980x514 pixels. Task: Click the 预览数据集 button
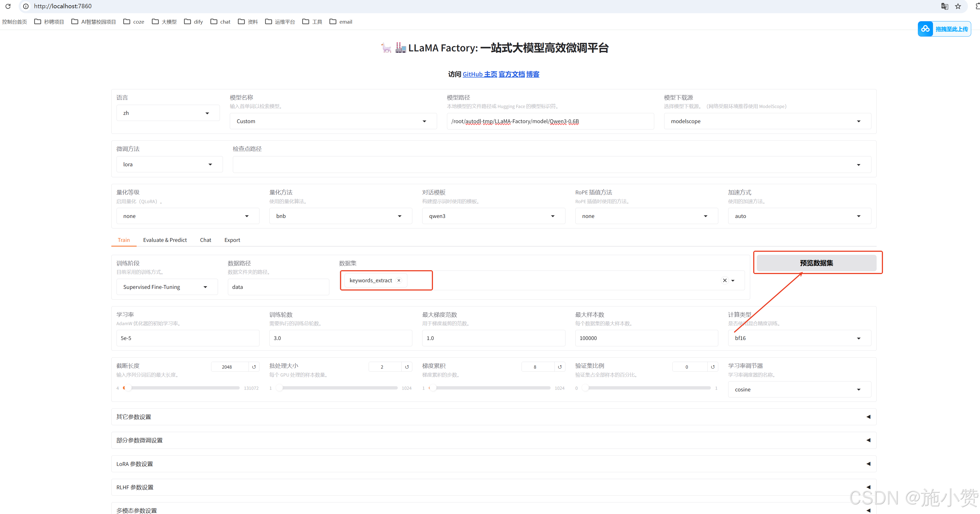pos(816,263)
